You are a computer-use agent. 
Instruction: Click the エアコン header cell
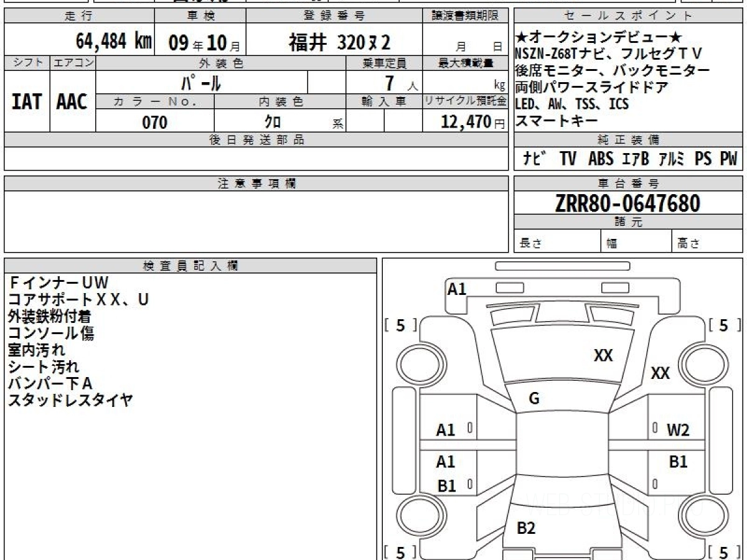pos(73,63)
